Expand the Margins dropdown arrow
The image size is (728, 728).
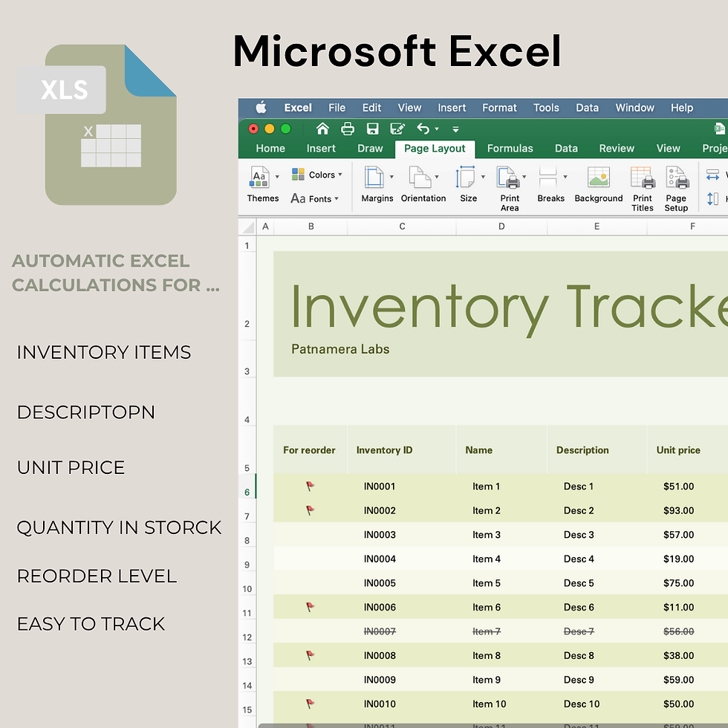(x=391, y=177)
